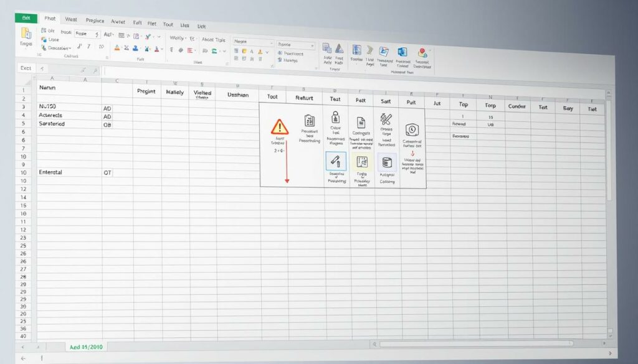Screen dimensions: 638x364
Task: Click the blue person fill icon in ribbon
Action: 135,49
